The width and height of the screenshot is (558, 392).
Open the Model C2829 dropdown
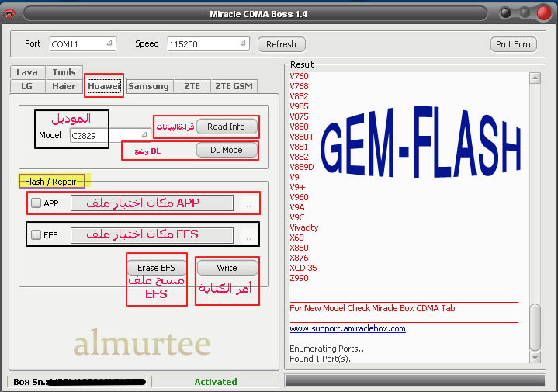[110, 135]
